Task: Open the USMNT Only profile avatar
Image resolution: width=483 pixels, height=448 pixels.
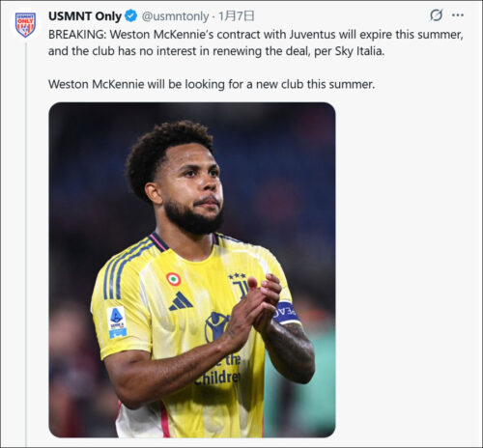Action: 25,25
